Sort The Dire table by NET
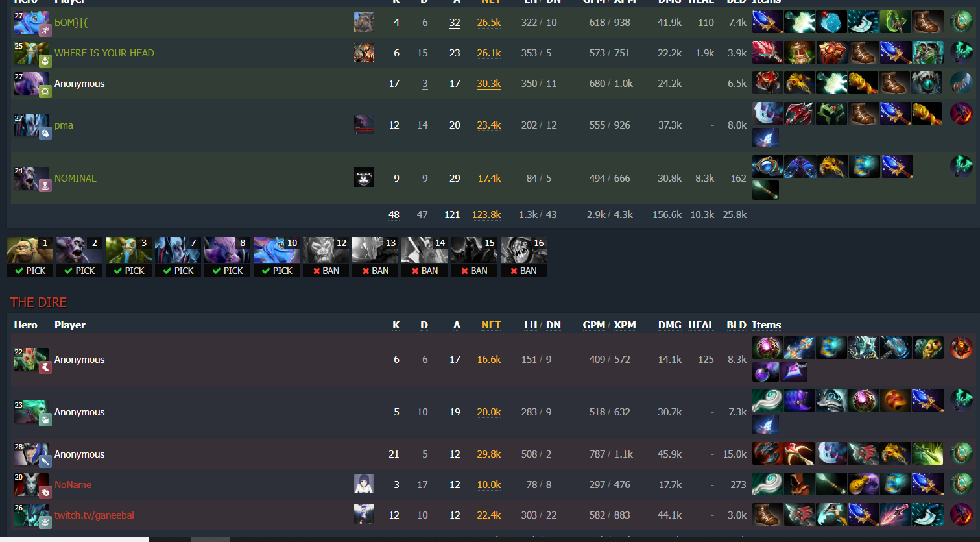 click(x=491, y=325)
